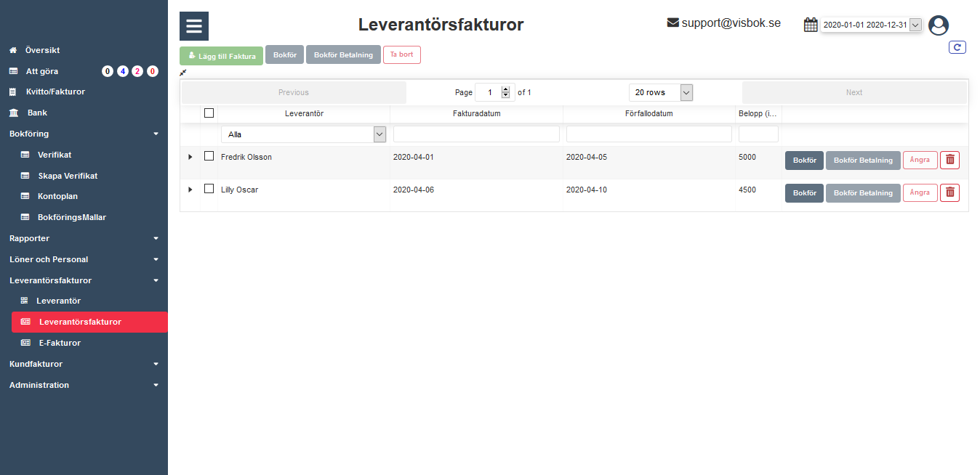The image size is (980, 475).
Task: Click Ångra for Lilly Oscar invoice
Action: point(920,192)
